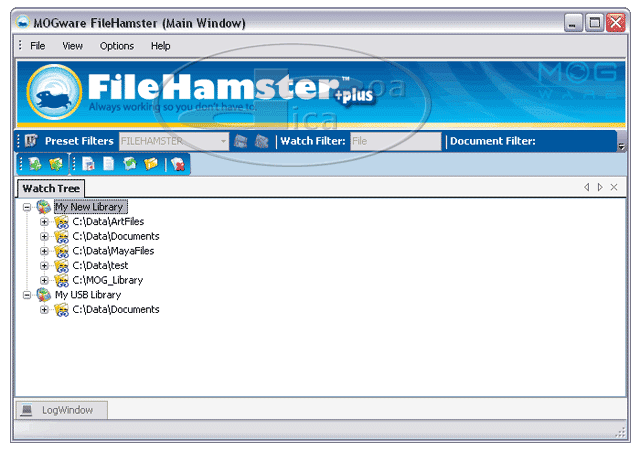Open the Options menu
Screen dimensions: 640x452
(116, 46)
